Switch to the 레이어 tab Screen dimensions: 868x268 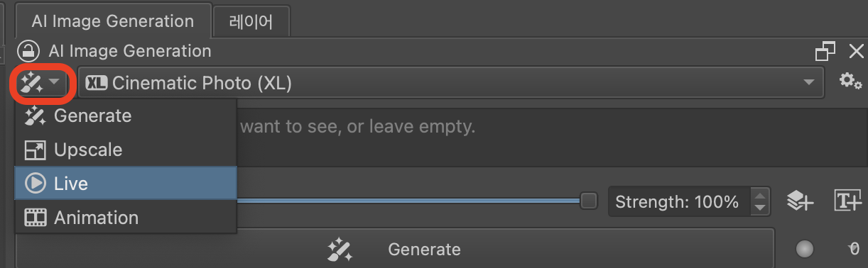pyautogui.click(x=251, y=21)
